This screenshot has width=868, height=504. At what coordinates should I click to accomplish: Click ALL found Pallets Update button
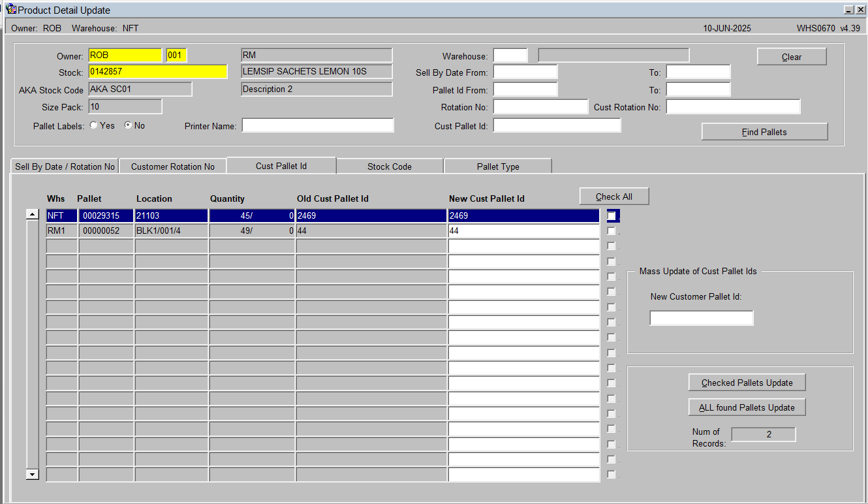pyautogui.click(x=747, y=407)
